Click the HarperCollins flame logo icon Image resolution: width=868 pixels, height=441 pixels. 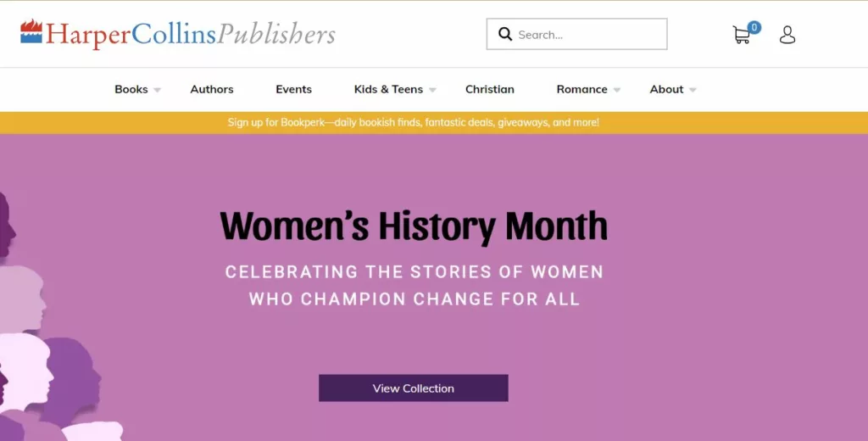pos(31,31)
